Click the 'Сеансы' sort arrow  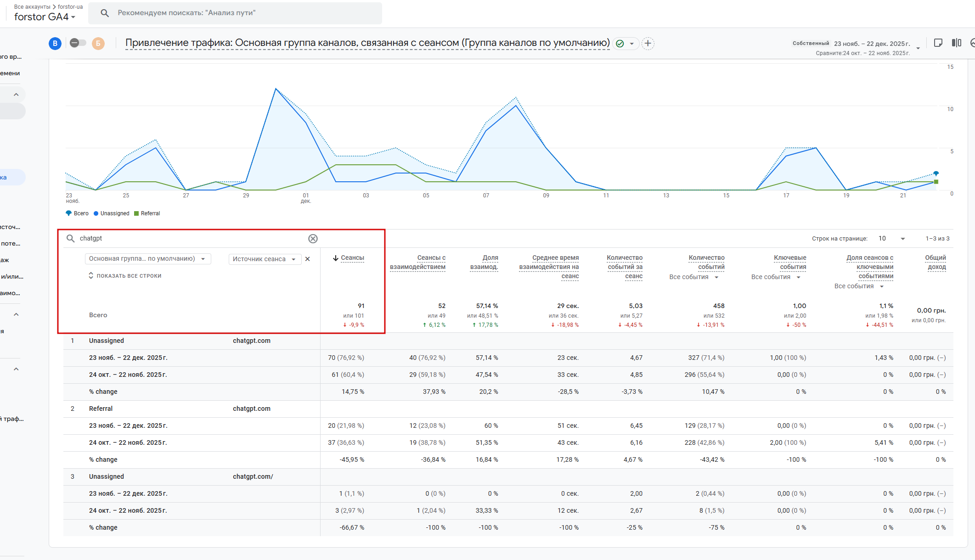336,258
